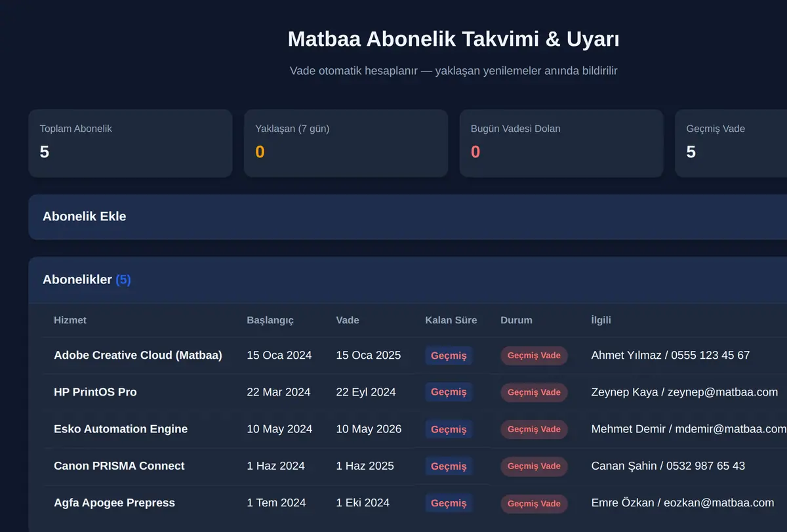
Task: Click start date 1 Haz 2024
Action: [275, 466]
